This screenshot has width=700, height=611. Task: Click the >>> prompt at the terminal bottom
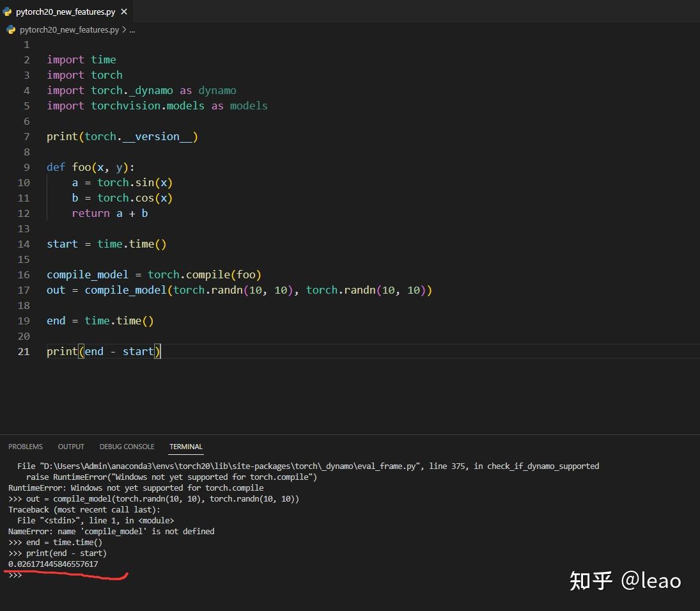(x=15, y=575)
